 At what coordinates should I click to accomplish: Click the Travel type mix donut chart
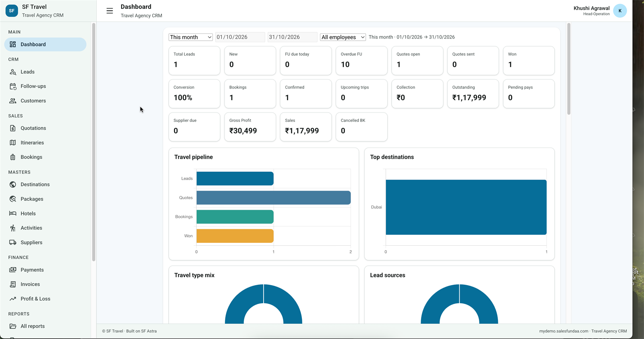[264, 304]
